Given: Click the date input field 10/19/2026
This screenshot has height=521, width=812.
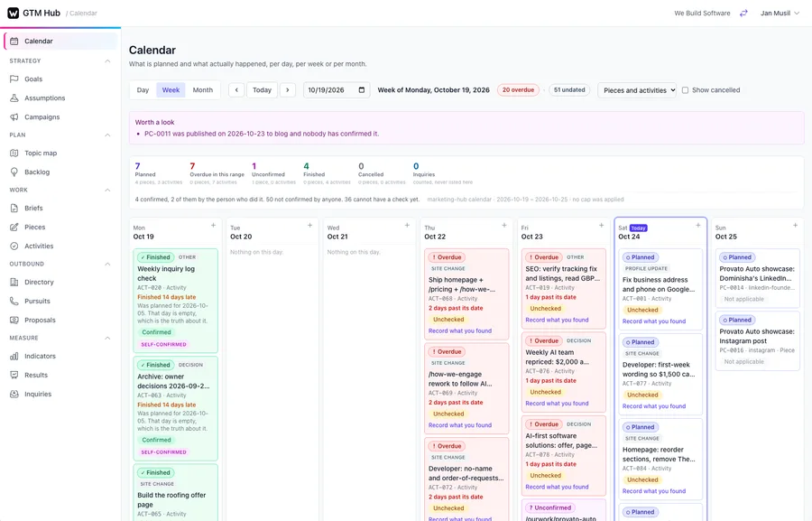Looking at the screenshot, I should coord(337,89).
